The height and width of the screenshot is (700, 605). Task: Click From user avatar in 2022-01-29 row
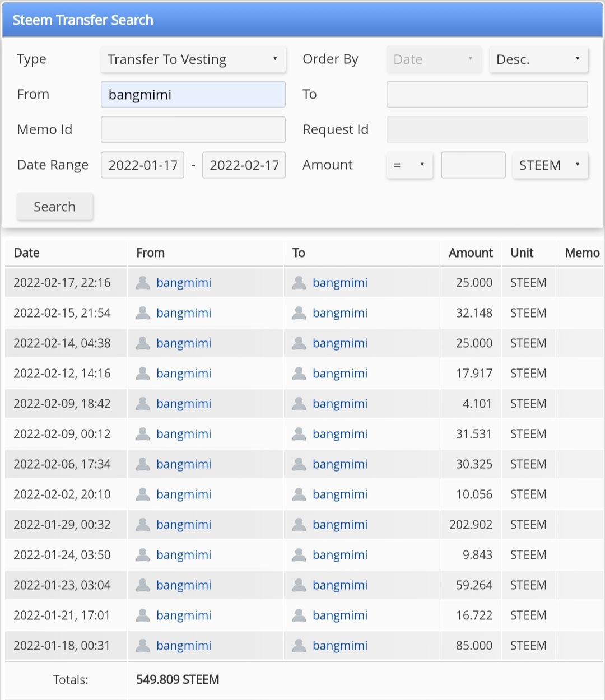click(x=143, y=525)
